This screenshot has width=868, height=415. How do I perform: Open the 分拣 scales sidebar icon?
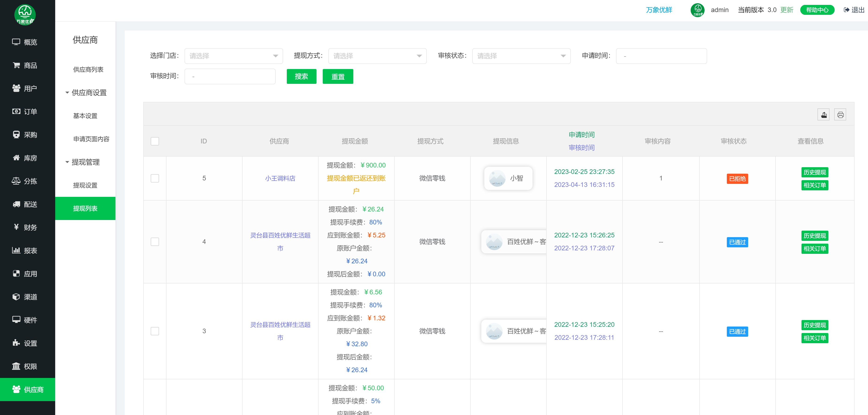pyautogui.click(x=16, y=181)
